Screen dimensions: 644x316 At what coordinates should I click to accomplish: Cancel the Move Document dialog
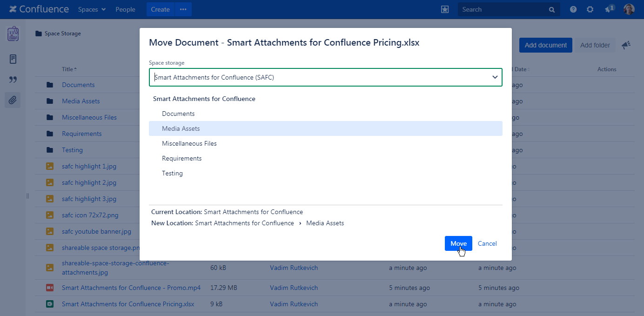pos(487,243)
